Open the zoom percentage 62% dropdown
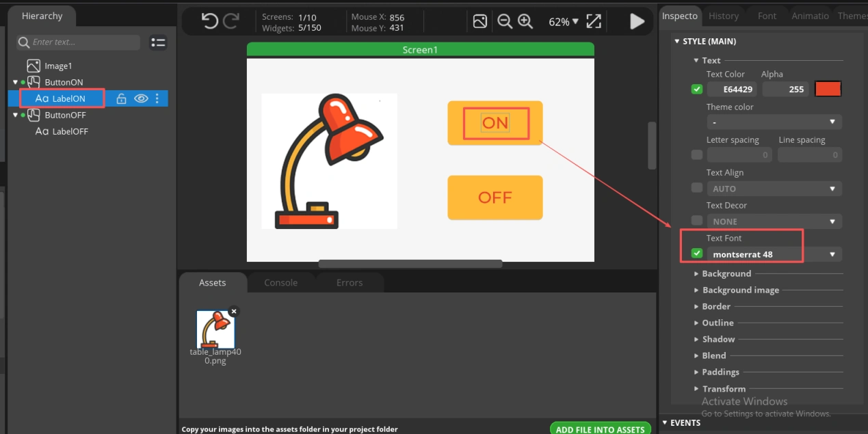Viewport: 868px width, 434px height. [x=564, y=22]
